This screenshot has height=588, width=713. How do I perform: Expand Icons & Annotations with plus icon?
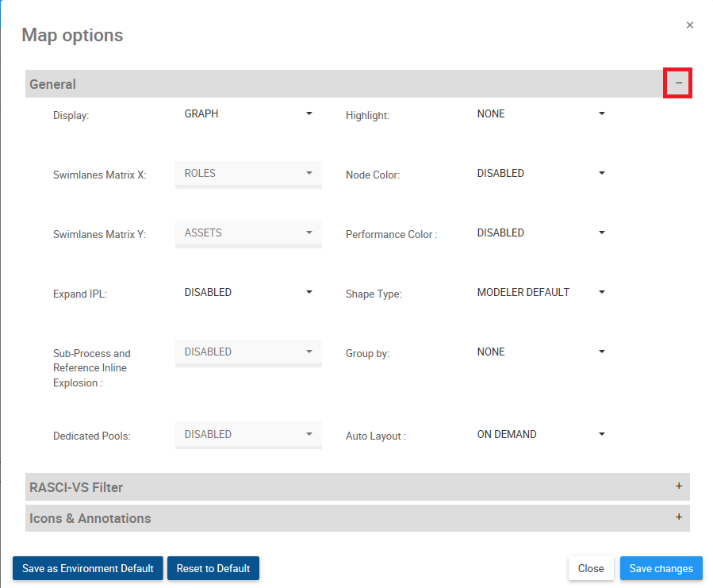click(x=678, y=517)
